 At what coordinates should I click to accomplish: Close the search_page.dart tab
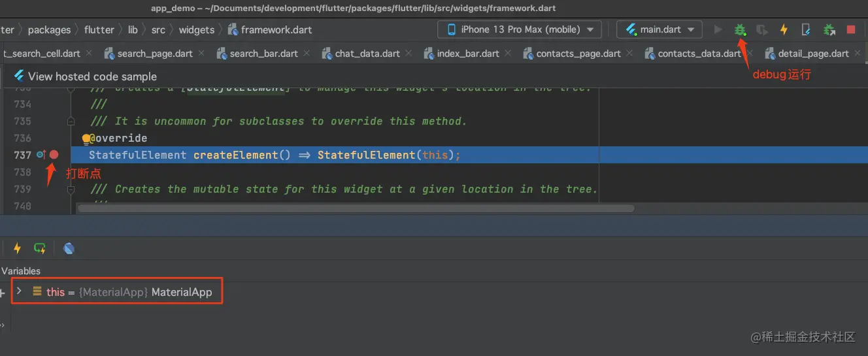201,53
